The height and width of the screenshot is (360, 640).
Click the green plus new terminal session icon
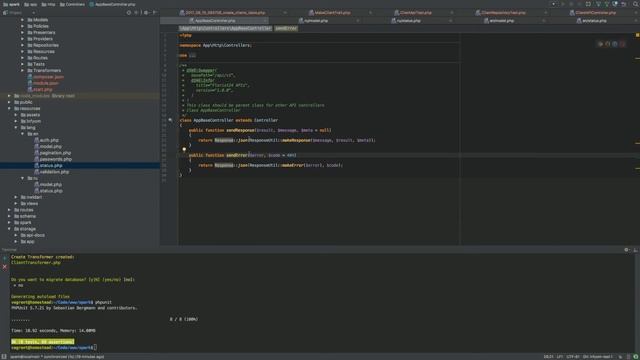pos(5,258)
